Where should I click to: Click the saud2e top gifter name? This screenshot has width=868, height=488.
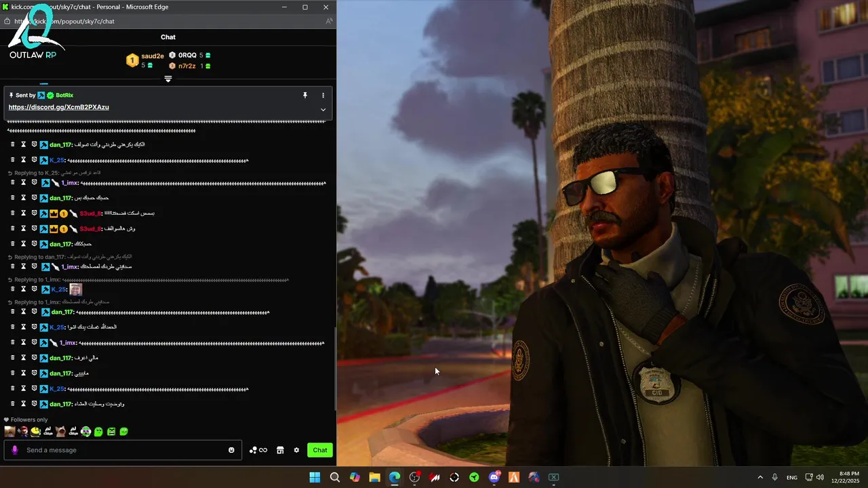(153, 56)
